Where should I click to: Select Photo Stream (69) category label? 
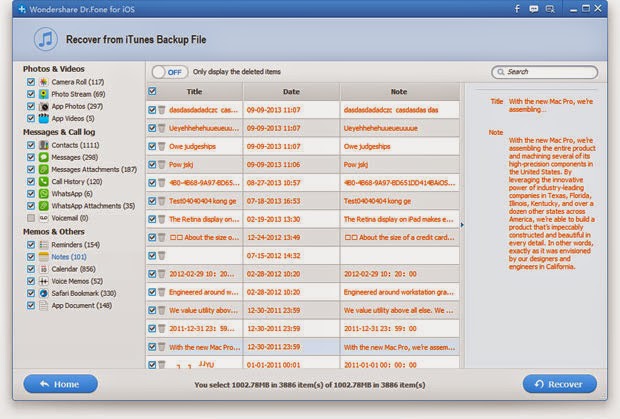point(78,94)
